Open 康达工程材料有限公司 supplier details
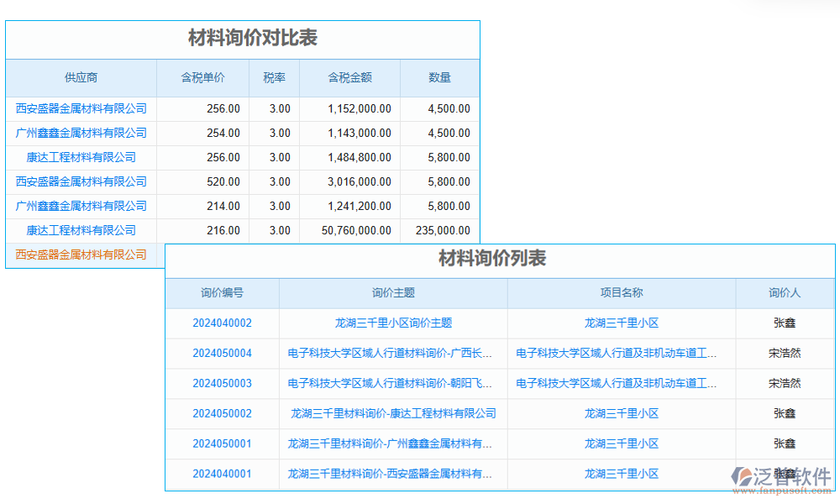This screenshot has width=840, height=504. 80,157
